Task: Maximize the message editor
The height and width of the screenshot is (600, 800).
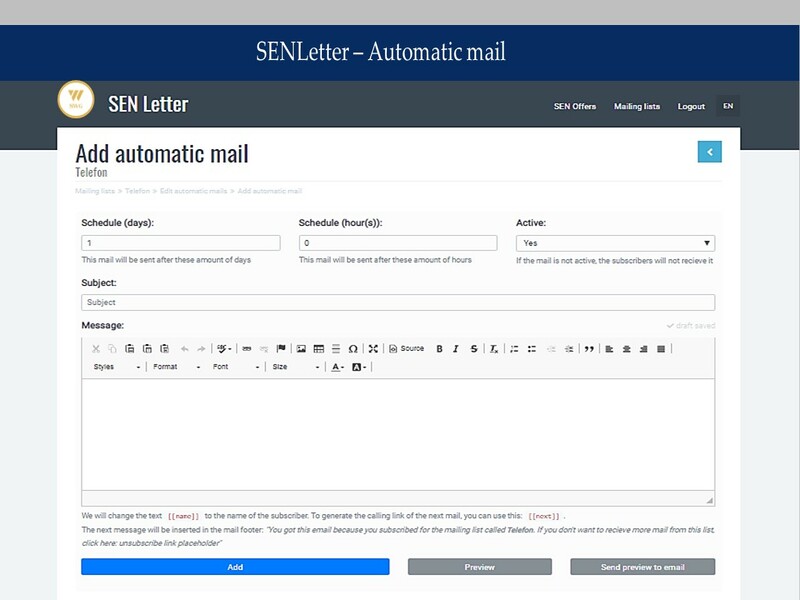Action: (373, 349)
